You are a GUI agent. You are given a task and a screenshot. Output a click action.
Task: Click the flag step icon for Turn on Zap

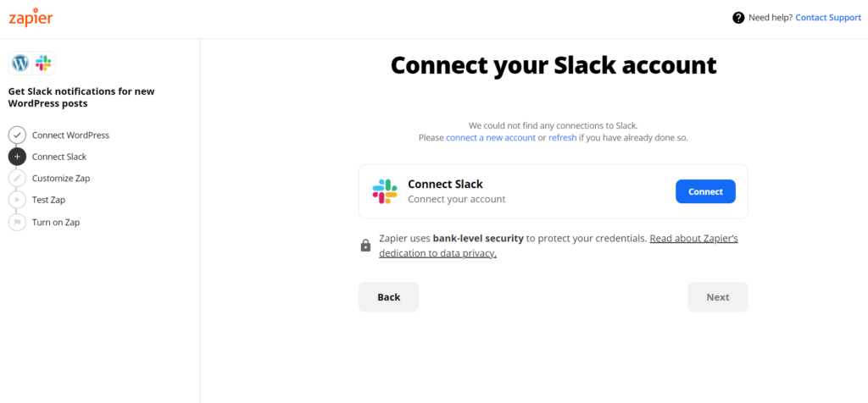17,222
